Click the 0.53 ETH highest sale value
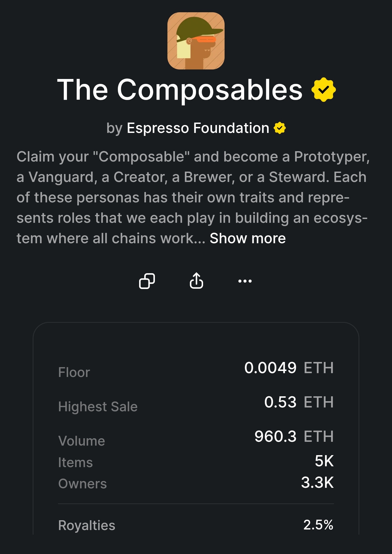 click(299, 402)
